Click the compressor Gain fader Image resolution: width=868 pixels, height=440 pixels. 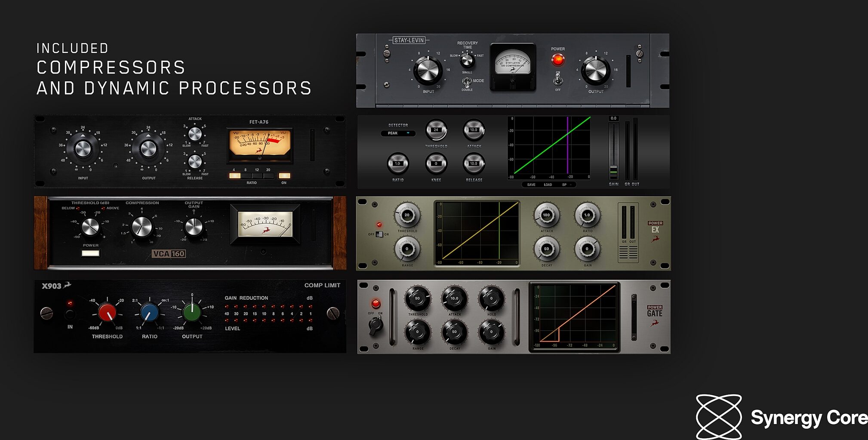[613, 171]
